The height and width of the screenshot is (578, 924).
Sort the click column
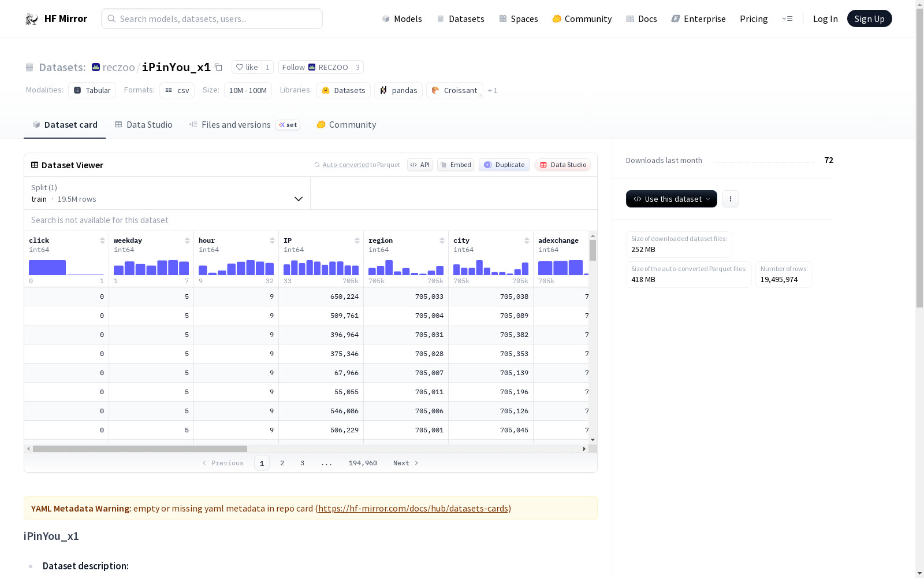[x=102, y=240]
